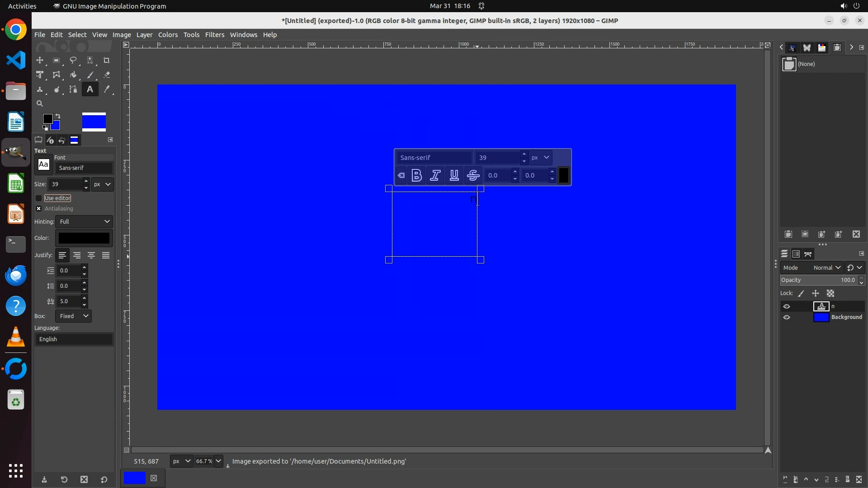The width and height of the screenshot is (868, 488).
Task: Select the Crop tool in toolbox
Action: pos(107,60)
